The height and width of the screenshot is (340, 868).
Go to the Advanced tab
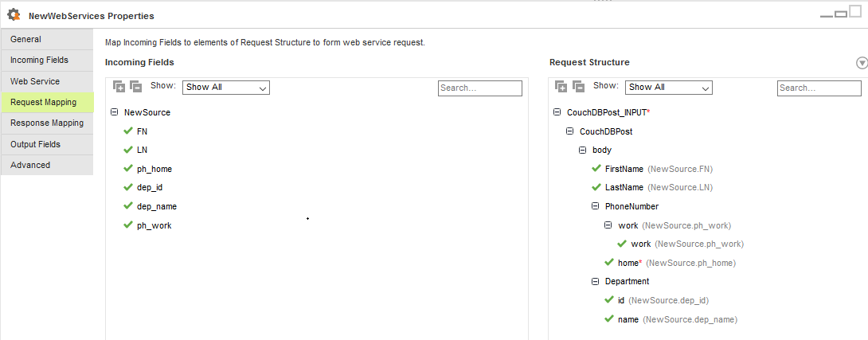(47, 165)
